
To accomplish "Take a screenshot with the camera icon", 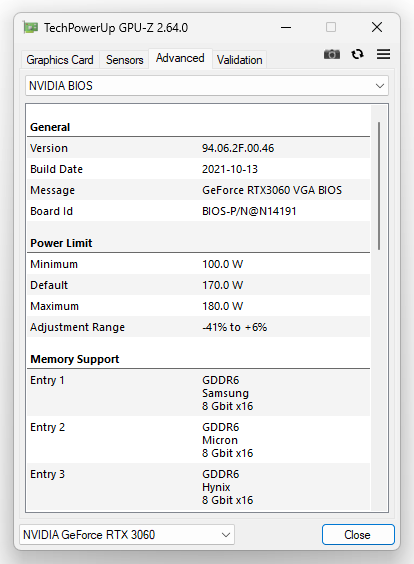I will point(332,54).
